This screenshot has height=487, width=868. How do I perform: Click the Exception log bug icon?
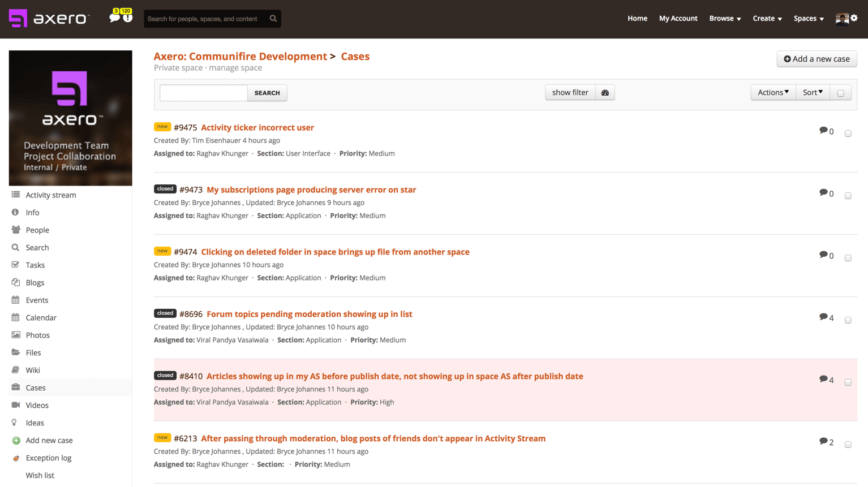coord(16,458)
